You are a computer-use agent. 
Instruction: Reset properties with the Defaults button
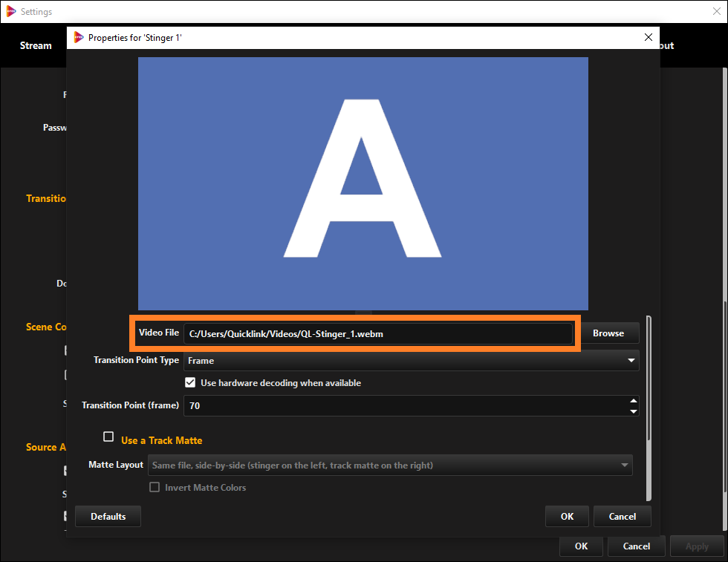(108, 516)
